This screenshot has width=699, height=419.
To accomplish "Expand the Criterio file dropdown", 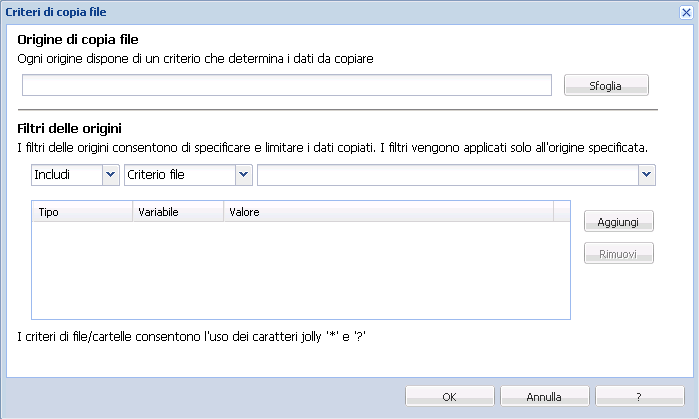I will click(243, 175).
